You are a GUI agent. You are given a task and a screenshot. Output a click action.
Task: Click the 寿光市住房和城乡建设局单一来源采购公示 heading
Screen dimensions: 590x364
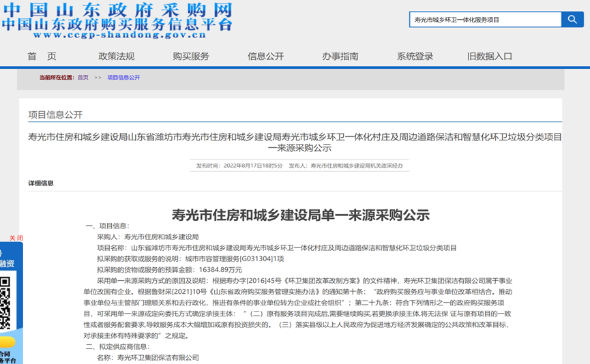tap(301, 215)
